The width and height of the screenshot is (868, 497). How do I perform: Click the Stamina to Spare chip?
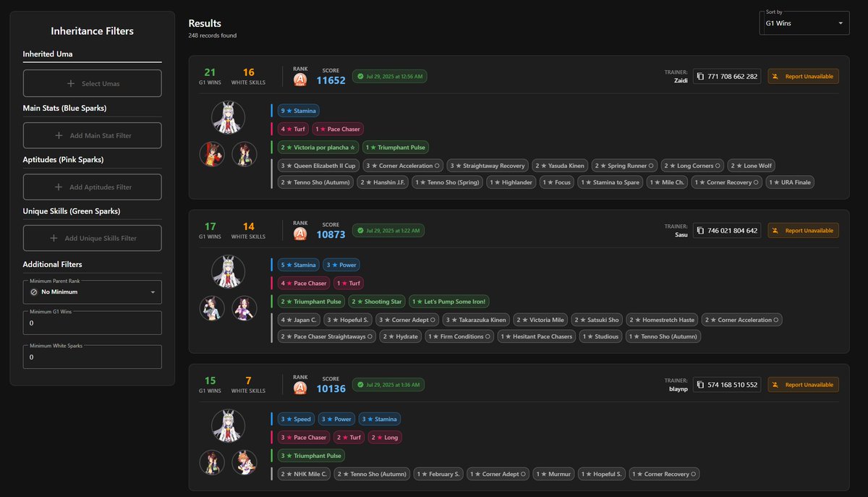[x=610, y=182]
